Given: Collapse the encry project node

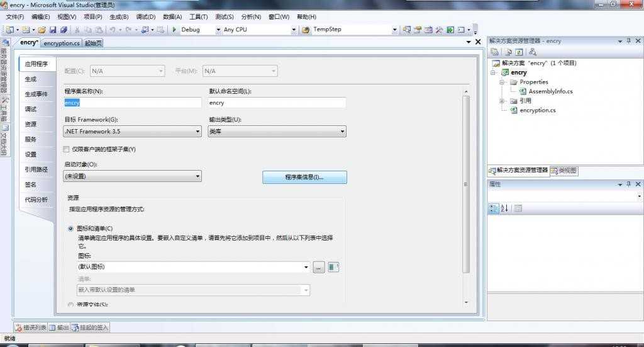Looking at the screenshot, I should [x=493, y=73].
